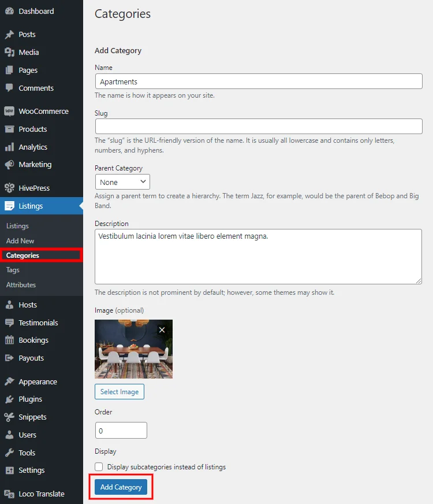Click the Description textarea resize handle
Image resolution: width=433 pixels, height=504 pixels.
(419, 281)
